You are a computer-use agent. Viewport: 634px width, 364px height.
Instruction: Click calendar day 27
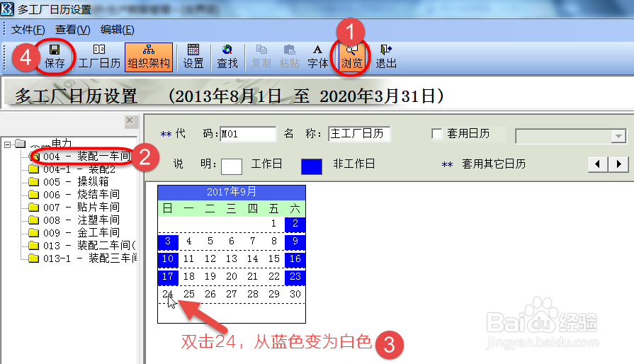231,294
